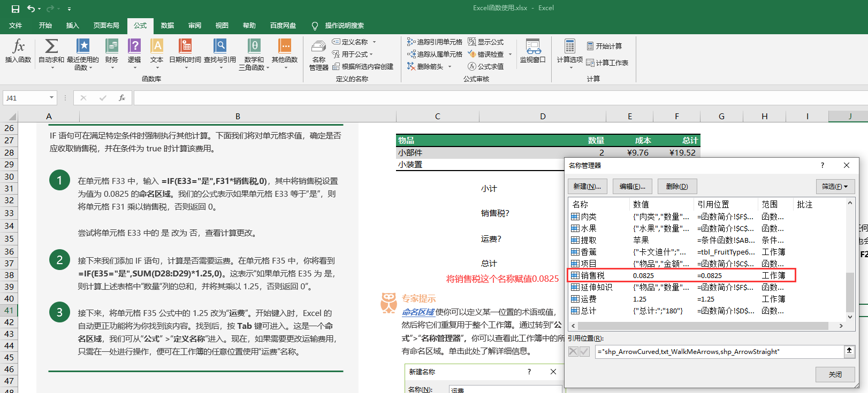This screenshot has height=393, width=868.
Task: Select column B header
Action: point(238,117)
